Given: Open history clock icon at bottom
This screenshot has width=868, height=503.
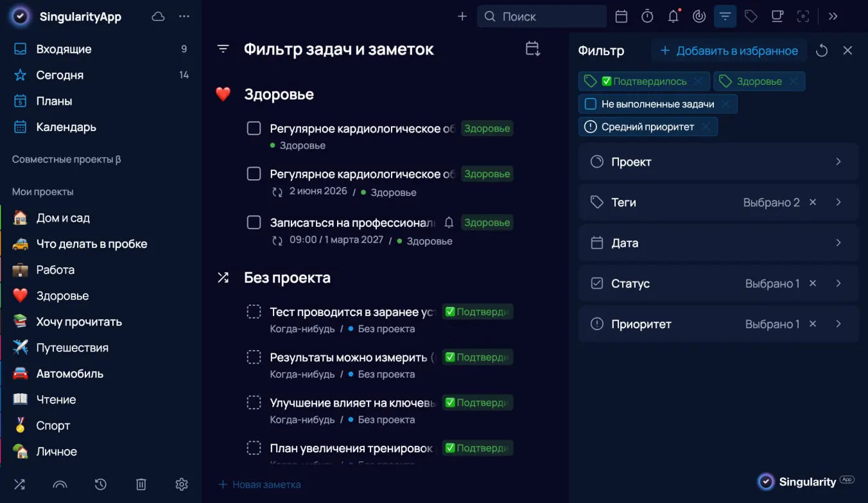Looking at the screenshot, I should [100, 484].
